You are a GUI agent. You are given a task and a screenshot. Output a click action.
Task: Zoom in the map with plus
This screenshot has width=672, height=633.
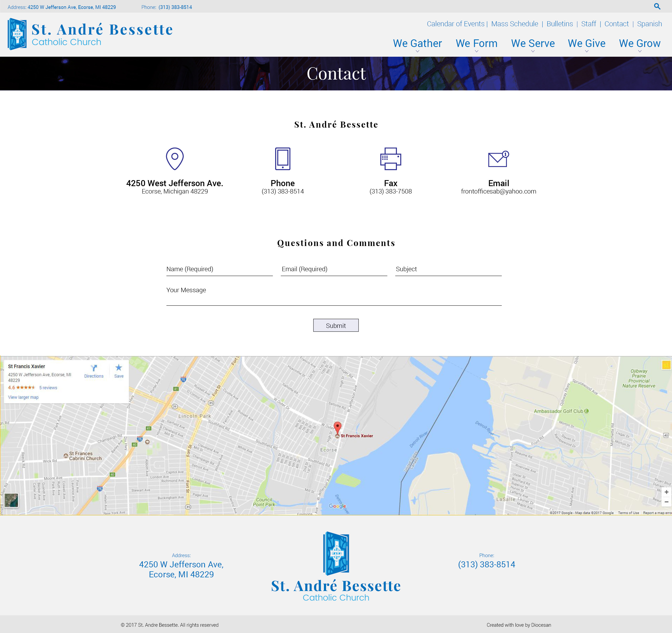coord(666,492)
